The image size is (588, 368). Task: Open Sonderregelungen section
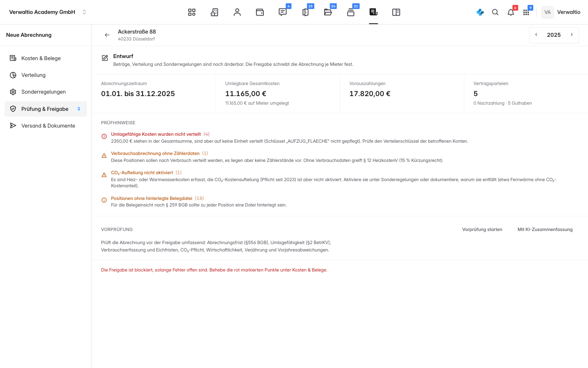46,92
